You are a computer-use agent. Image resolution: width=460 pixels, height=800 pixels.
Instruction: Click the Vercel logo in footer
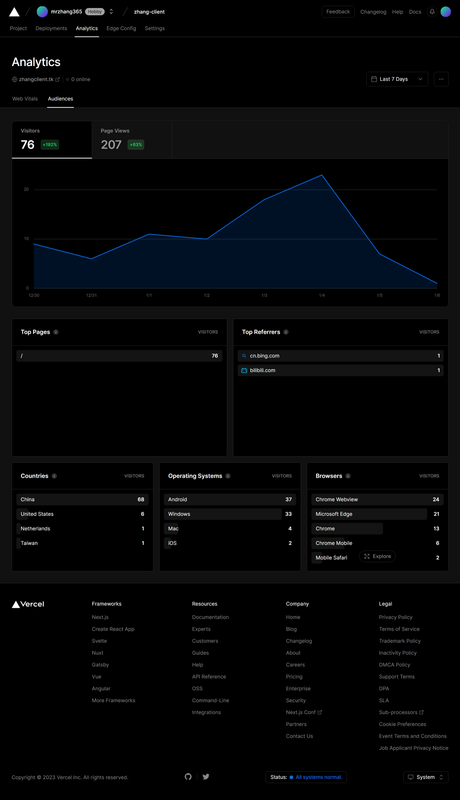point(28,604)
